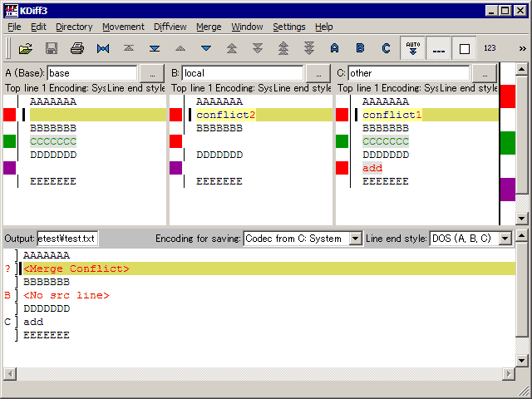This screenshot has height=399, width=532.
Task: Click the Print toolbar icon
Action: pos(77,48)
